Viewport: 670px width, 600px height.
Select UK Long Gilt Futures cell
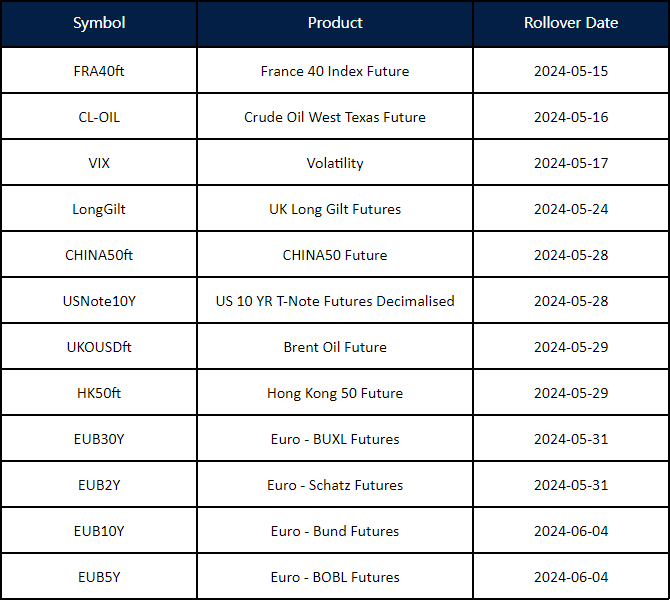click(335, 209)
